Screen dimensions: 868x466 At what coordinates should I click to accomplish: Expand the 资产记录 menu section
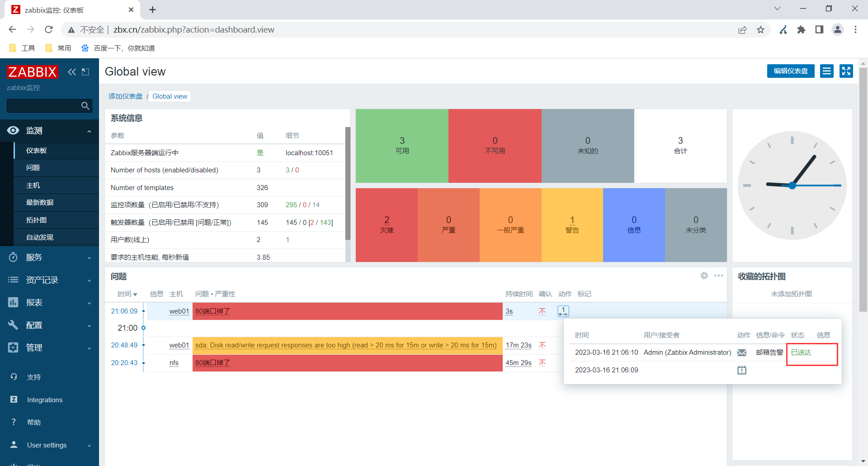[89, 281]
